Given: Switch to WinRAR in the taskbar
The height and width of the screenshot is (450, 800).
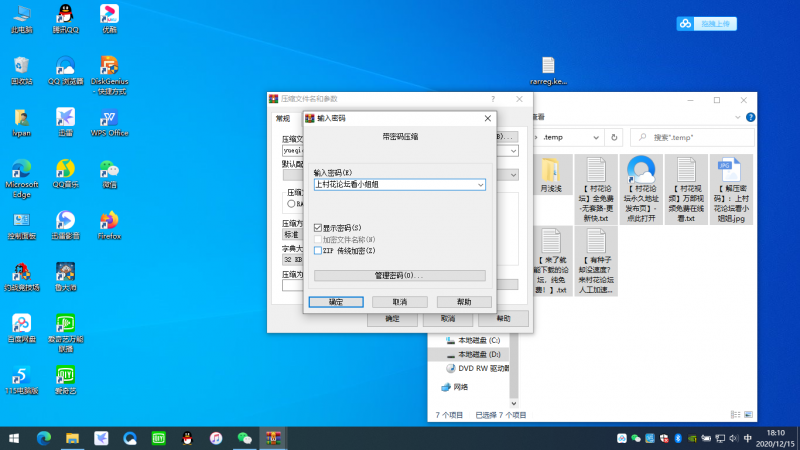Looking at the screenshot, I should click(273, 438).
